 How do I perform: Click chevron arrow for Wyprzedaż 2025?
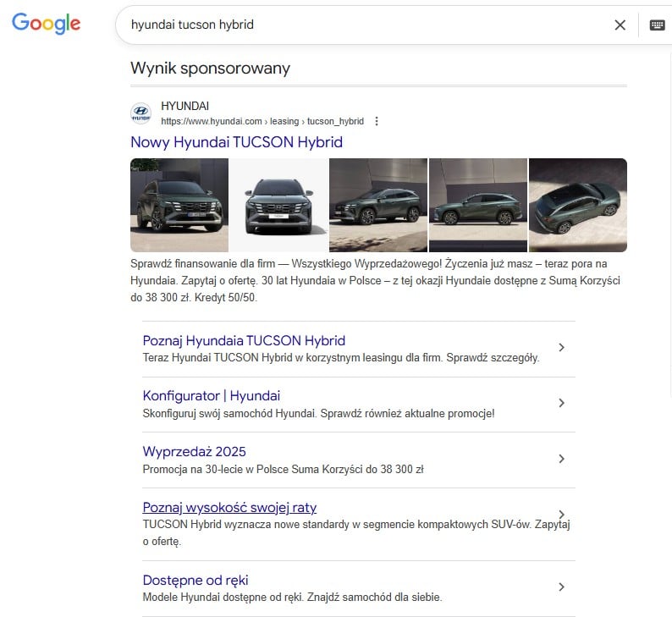(x=561, y=459)
